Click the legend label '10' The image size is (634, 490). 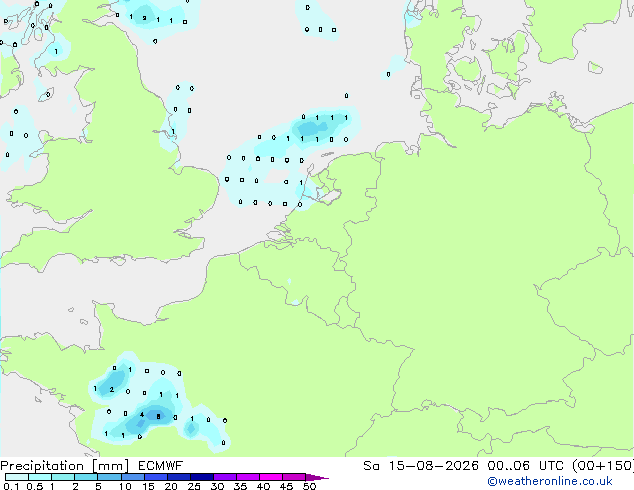[125, 486]
